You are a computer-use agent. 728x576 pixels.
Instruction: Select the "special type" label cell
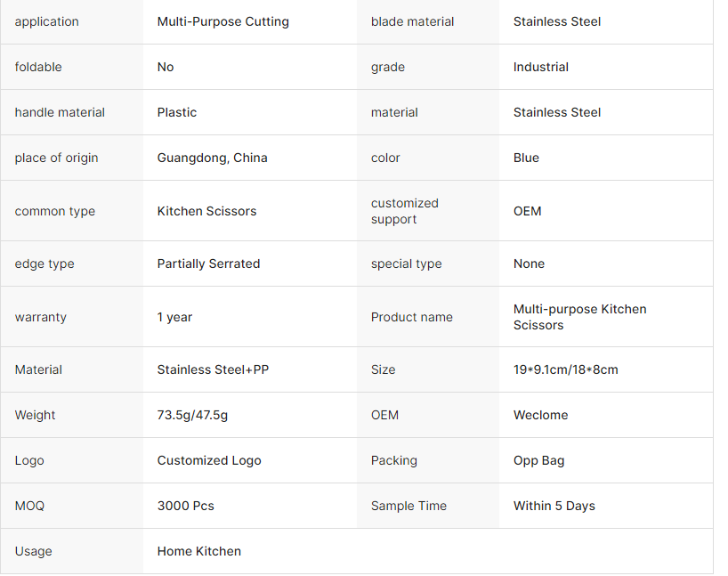(406, 264)
